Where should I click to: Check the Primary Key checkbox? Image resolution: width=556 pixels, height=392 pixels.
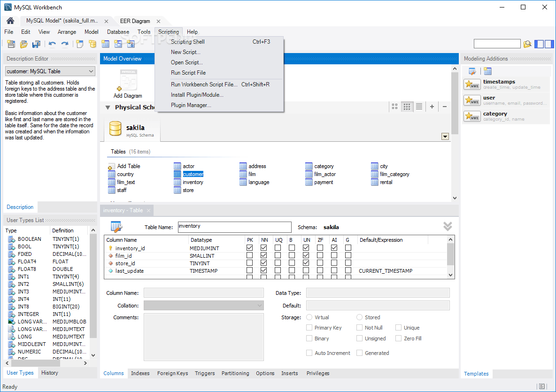coord(309,328)
